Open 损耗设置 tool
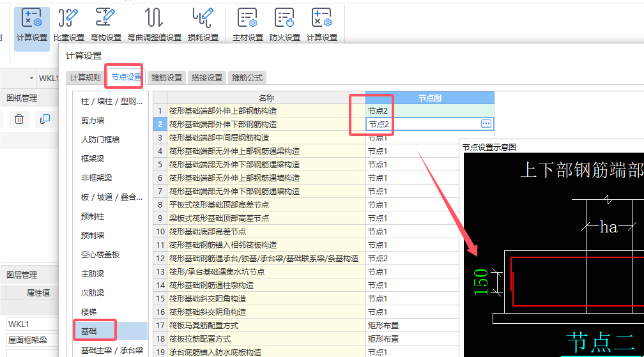Image resolution: width=644 pixels, height=357 pixels. (203, 26)
